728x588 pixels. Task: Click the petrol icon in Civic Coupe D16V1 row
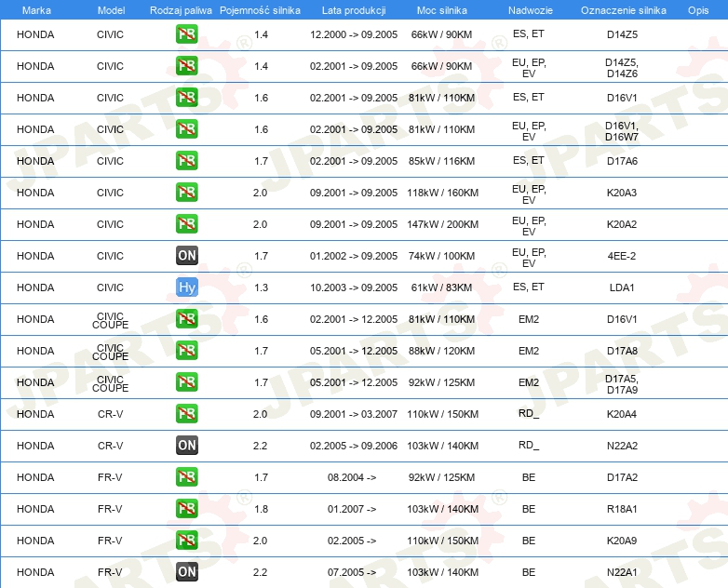pyautogui.click(x=186, y=319)
